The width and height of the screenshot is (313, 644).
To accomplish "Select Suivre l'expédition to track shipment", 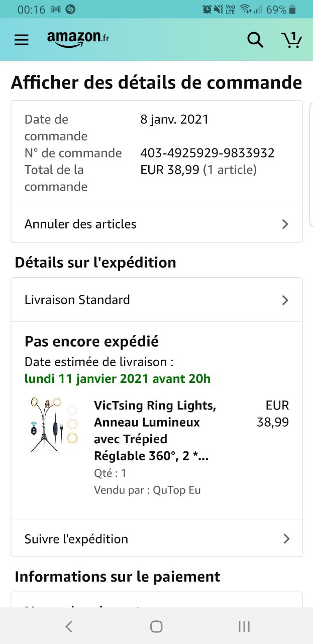I will coord(76,539).
